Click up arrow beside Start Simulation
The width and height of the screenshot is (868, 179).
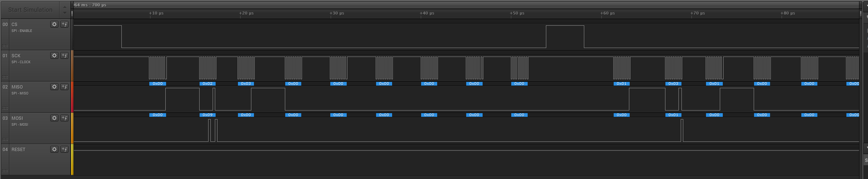click(65, 7)
